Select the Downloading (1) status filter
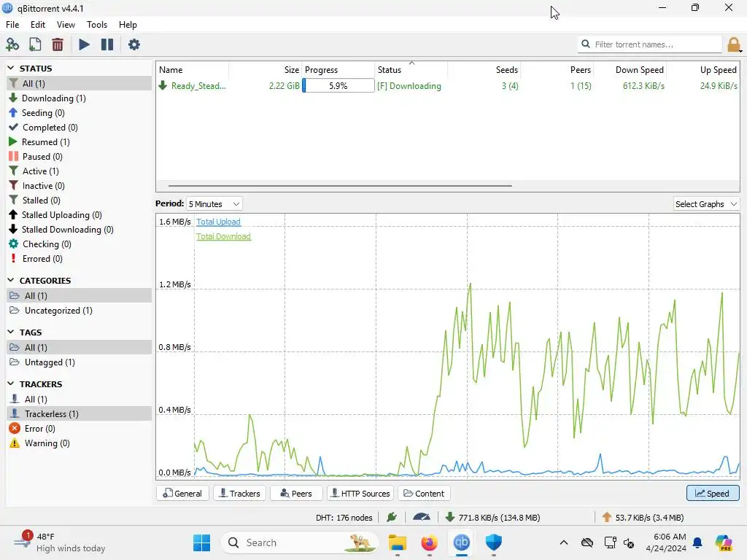 point(79,98)
